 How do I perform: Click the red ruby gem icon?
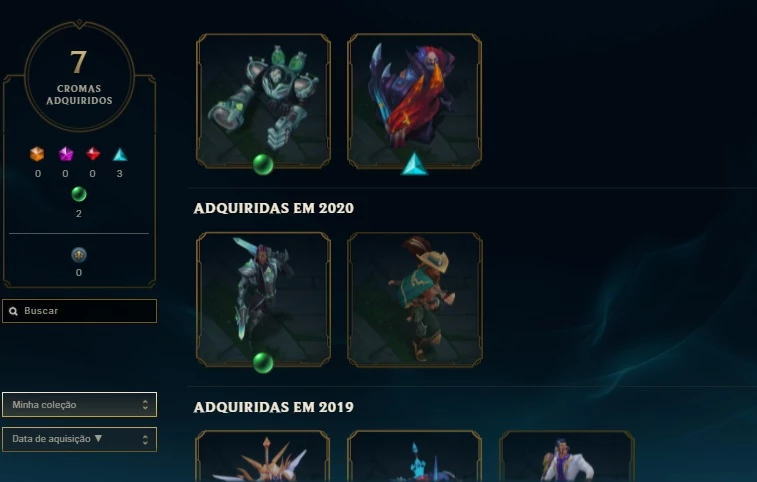pos(93,154)
